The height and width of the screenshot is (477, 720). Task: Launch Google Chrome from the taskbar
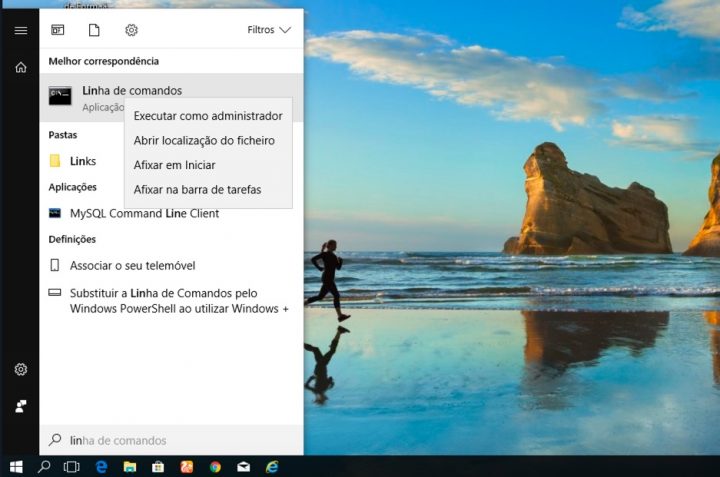[x=215, y=466]
